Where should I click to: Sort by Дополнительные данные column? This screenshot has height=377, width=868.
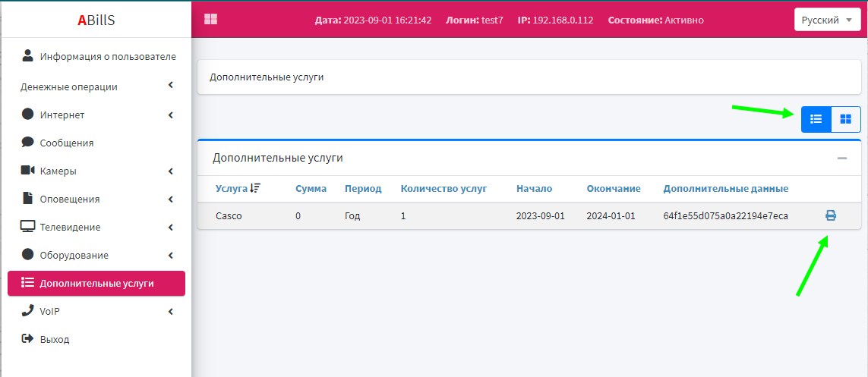(x=726, y=188)
